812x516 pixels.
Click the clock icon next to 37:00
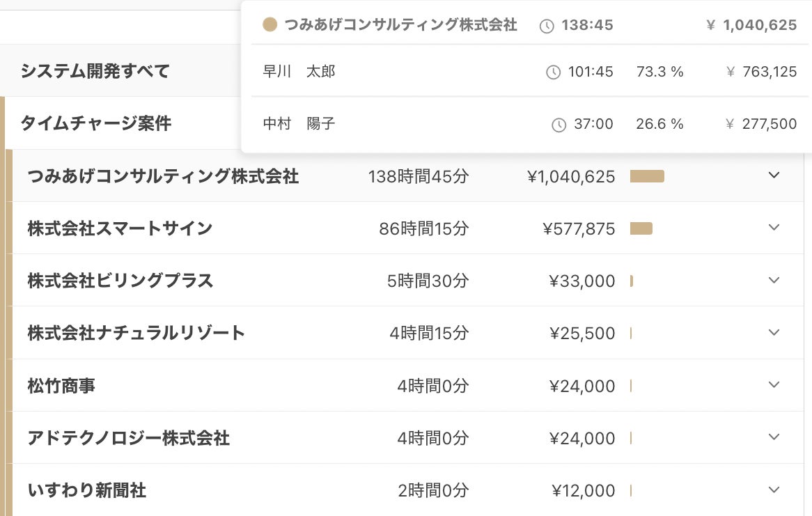coord(559,125)
